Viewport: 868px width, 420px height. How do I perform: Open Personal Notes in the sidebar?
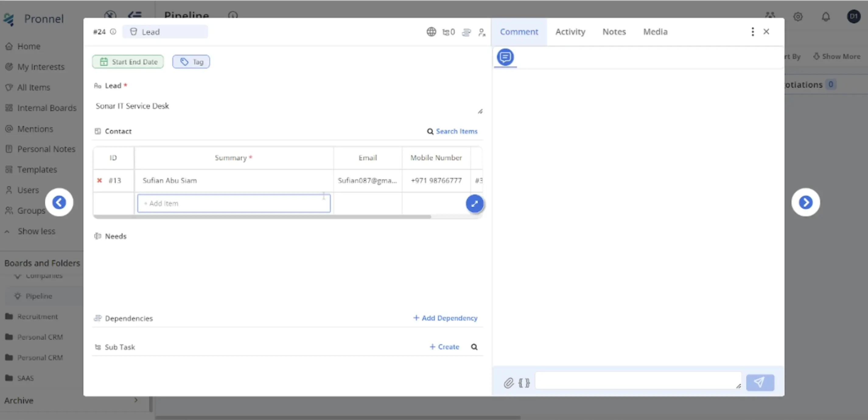coord(40,149)
